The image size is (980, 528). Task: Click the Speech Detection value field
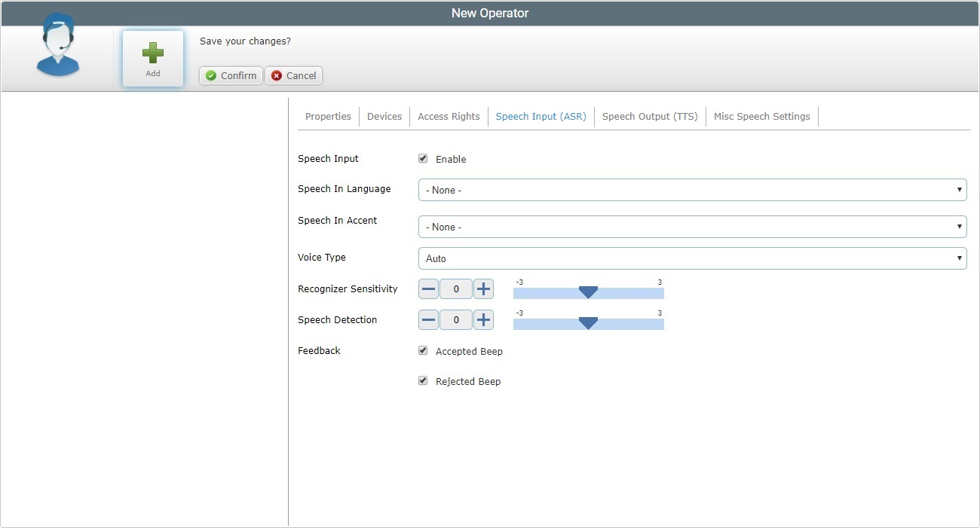tap(456, 320)
